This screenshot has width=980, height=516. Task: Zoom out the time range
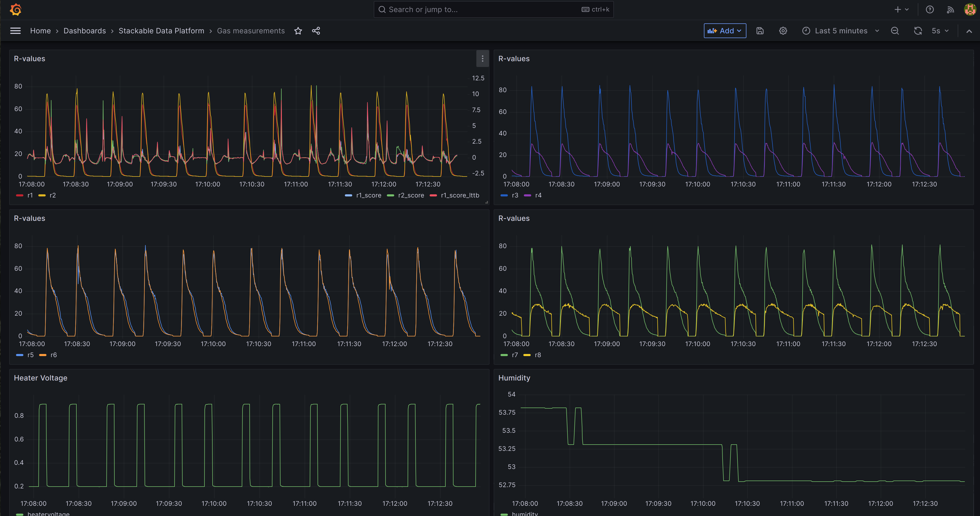click(895, 31)
